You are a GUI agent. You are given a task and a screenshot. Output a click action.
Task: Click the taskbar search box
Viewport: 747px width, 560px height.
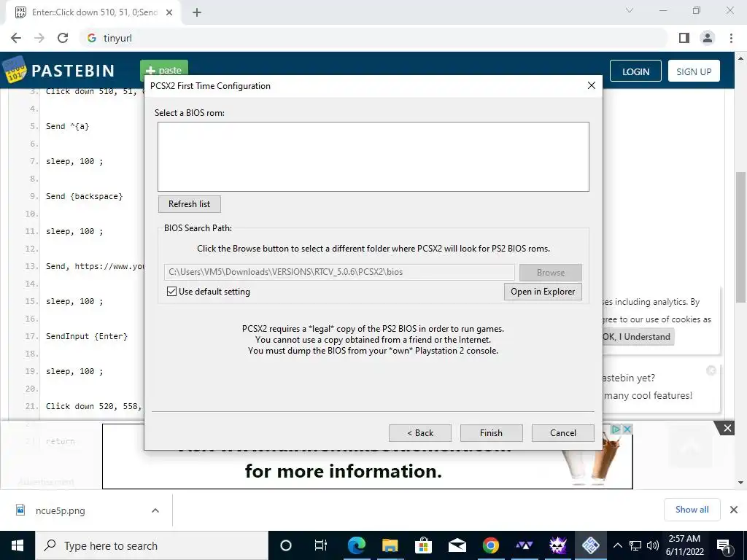(152, 545)
